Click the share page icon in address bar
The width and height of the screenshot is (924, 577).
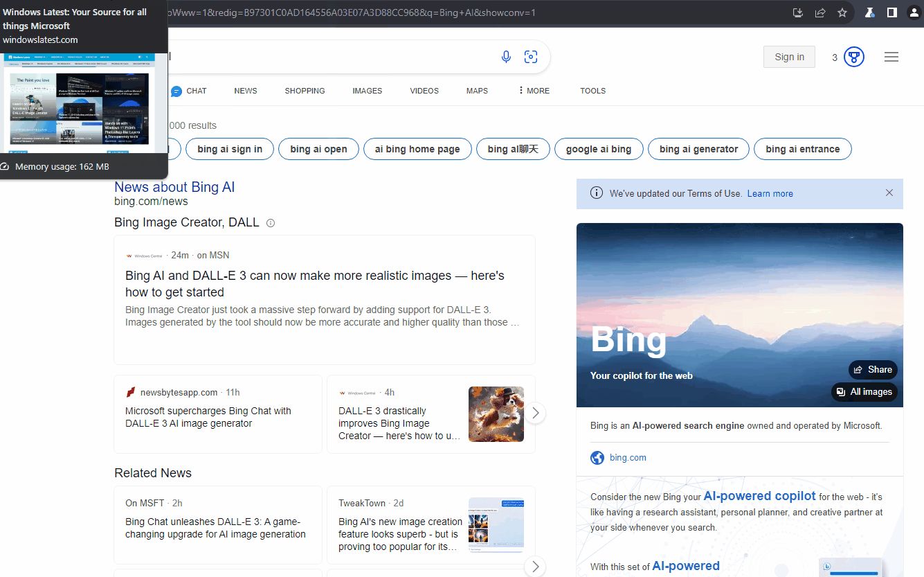820,12
